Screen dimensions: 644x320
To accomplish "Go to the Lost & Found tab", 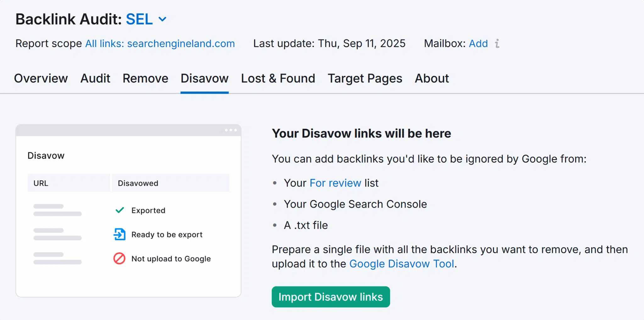I will pyautogui.click(x=278, y=78).
